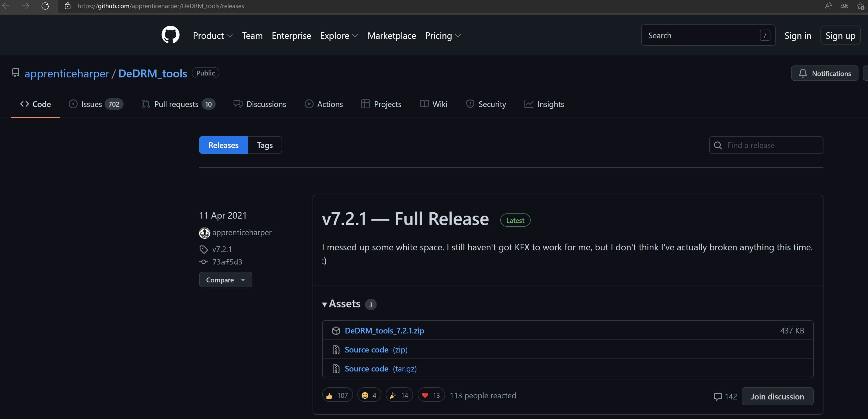The width and height of the screenshot is (868, 419).
Task: Click the v7.2.1 tag icon
Action: (x=203, y=250)
